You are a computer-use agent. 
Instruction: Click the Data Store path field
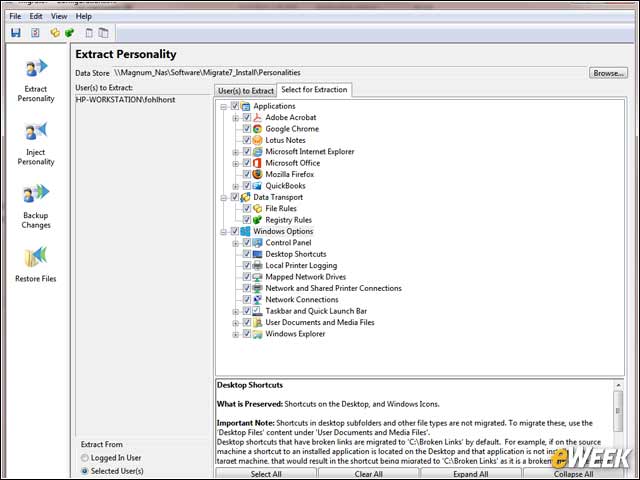349,73
